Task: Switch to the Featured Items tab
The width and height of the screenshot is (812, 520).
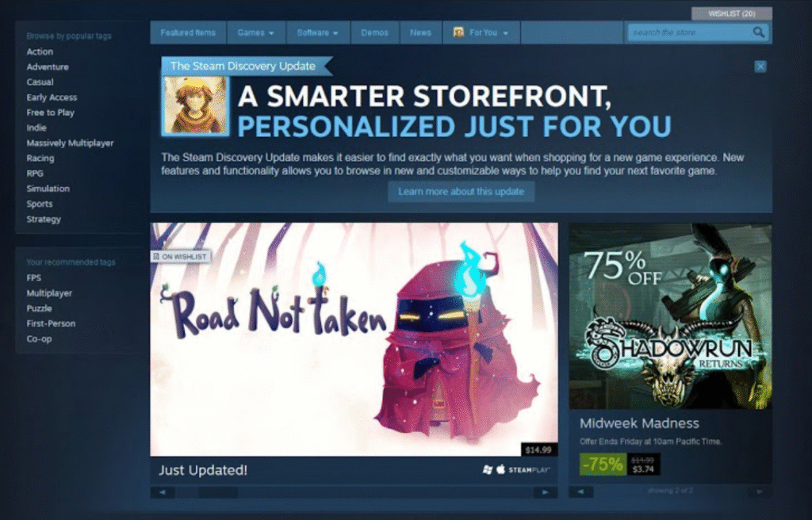Action: click(x=188, y=32)
